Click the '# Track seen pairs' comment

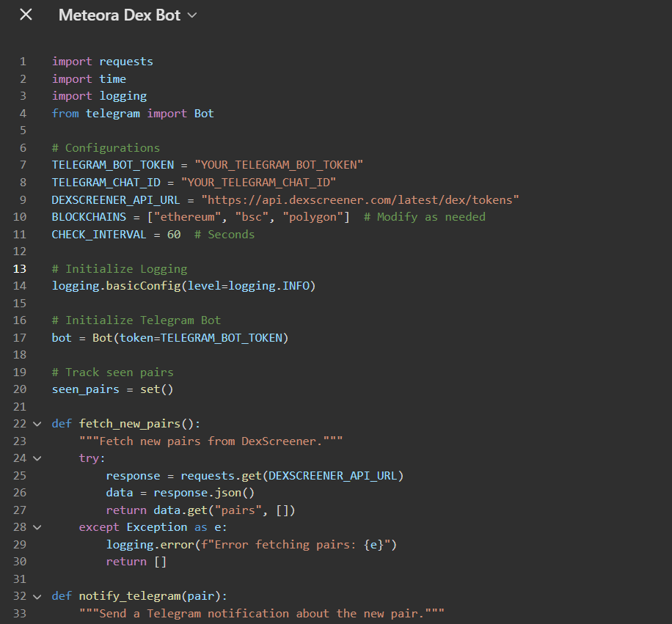click(113, 372)
